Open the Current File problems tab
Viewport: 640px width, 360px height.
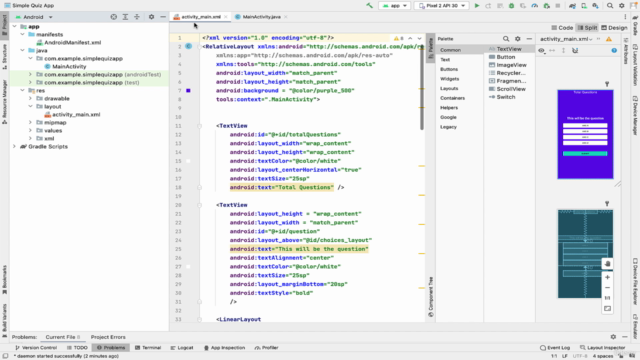(x=62, y=337)
